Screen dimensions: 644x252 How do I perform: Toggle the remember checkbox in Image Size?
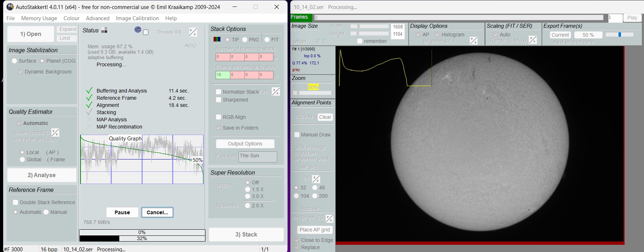[x=360, y=41]
